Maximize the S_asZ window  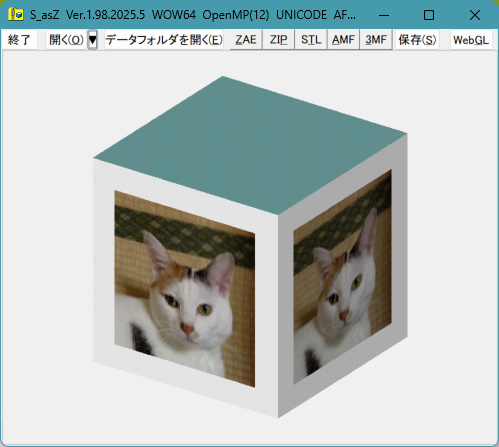click(429, 15)
